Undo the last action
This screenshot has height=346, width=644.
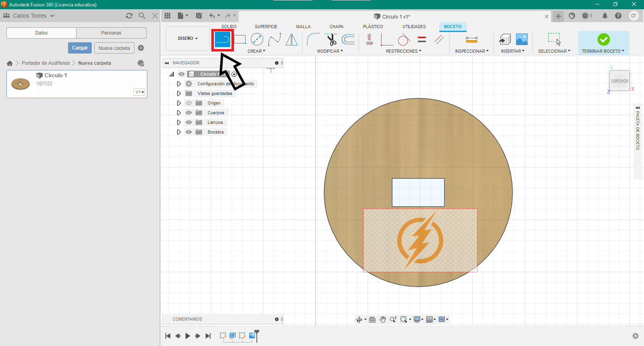coord(212,16)
